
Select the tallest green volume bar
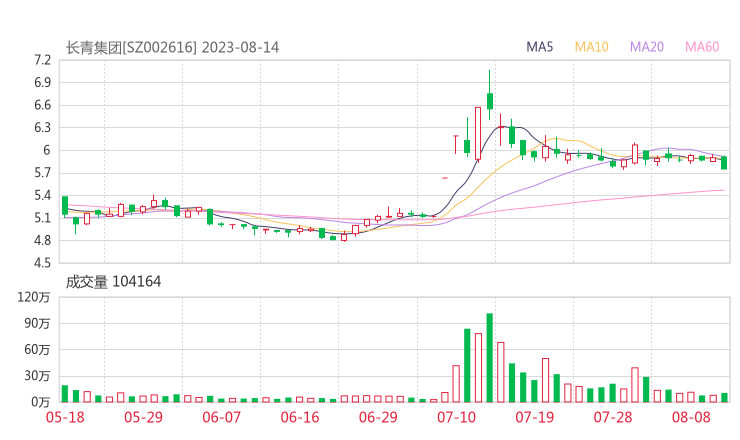point(489,358)
